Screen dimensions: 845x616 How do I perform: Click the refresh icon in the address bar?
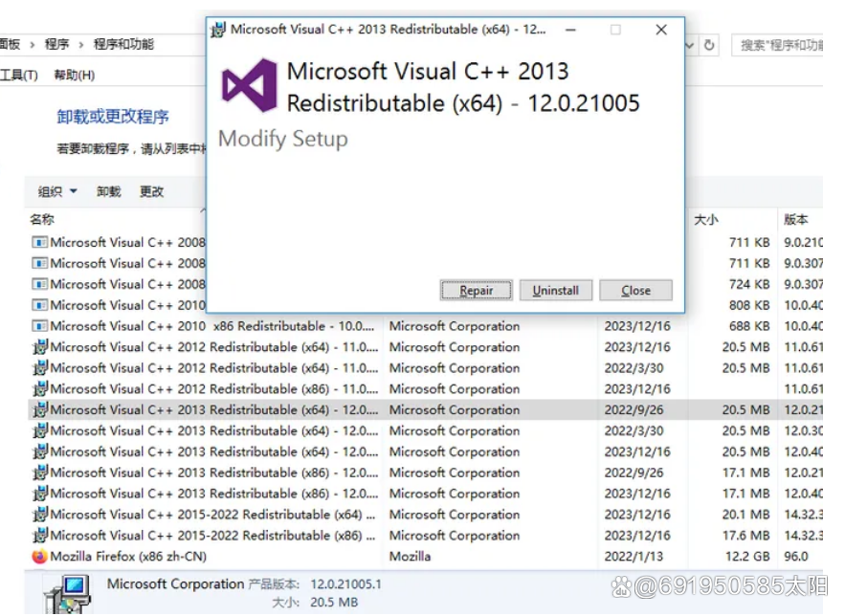coord(709,45)
